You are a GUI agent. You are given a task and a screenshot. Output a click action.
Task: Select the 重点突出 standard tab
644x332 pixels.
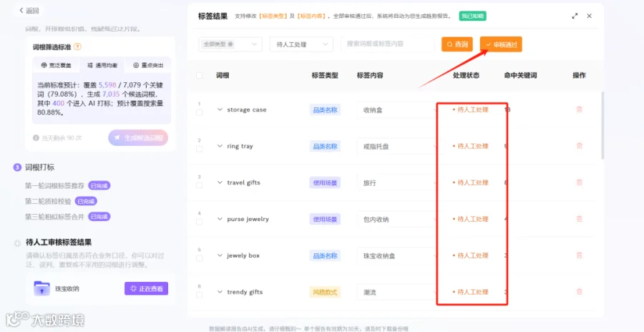click(147, 65)
